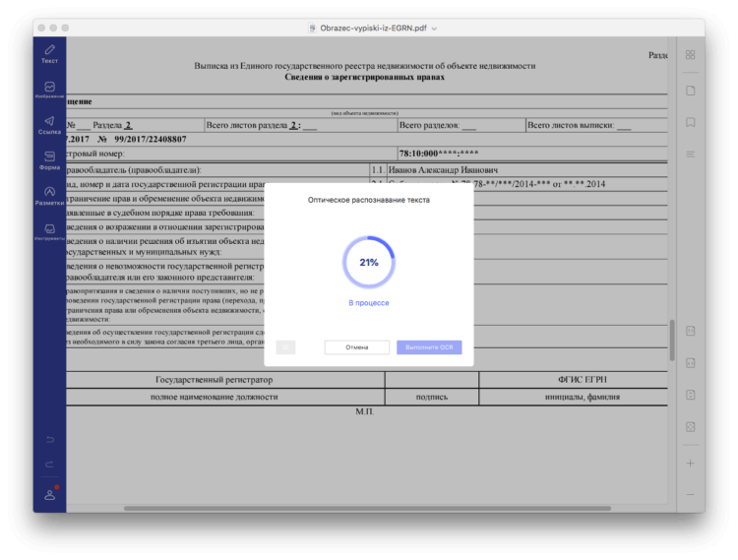Click the Выполните OCR button

429,347
